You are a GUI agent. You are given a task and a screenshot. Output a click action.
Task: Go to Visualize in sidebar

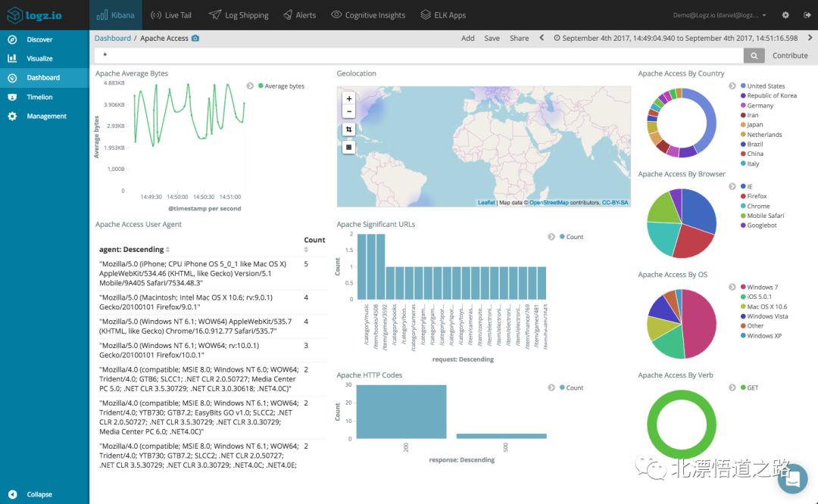tap(45, 58)
